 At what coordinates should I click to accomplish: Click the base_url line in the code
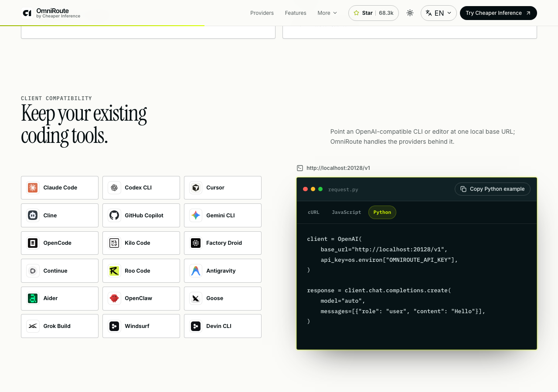tap(384, 250)
